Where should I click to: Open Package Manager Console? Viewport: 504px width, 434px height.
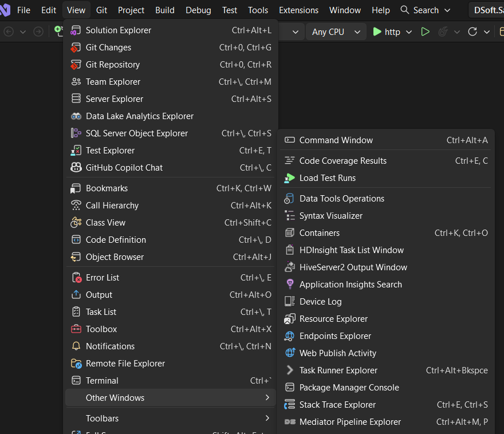(385, 388)
